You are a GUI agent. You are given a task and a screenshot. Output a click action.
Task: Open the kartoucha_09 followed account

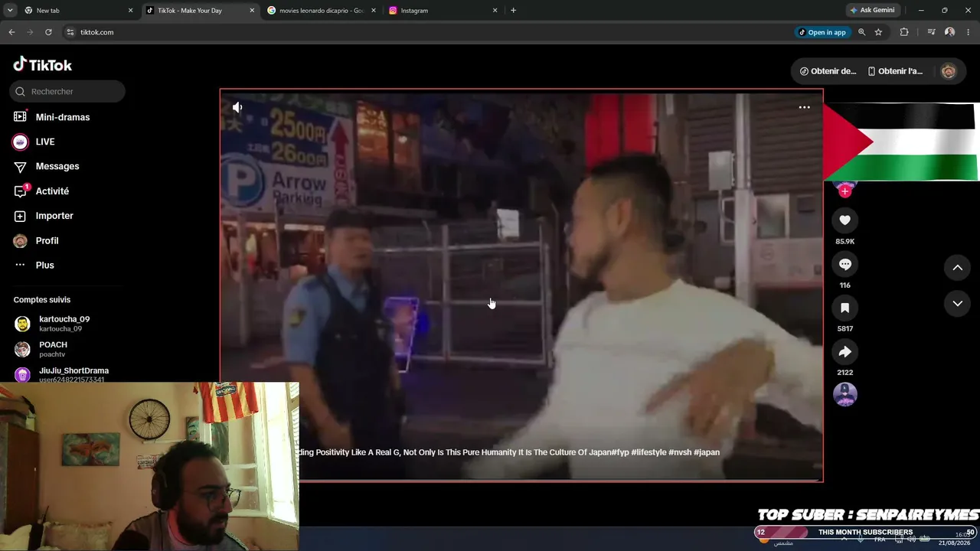(64, 324)
